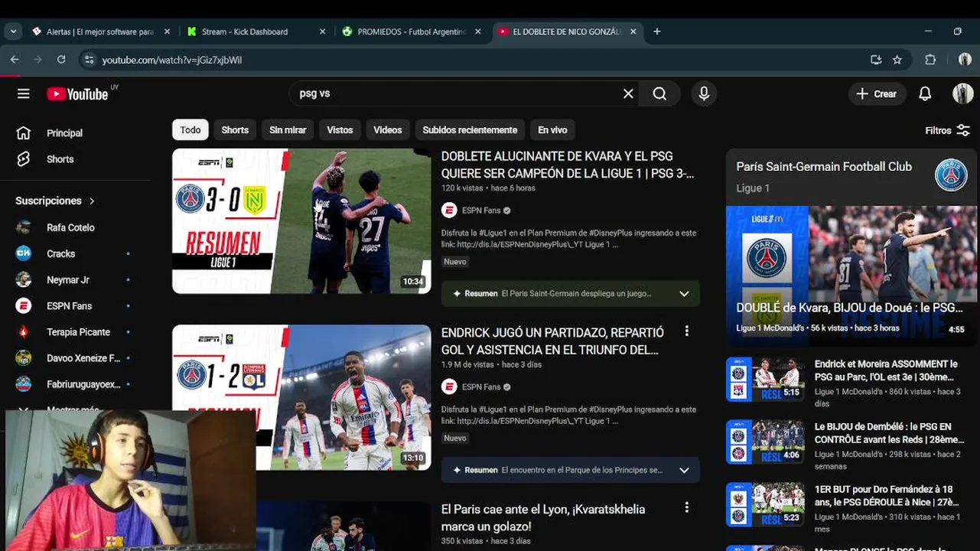
Task: Click the Crear button
Action: 877,93
